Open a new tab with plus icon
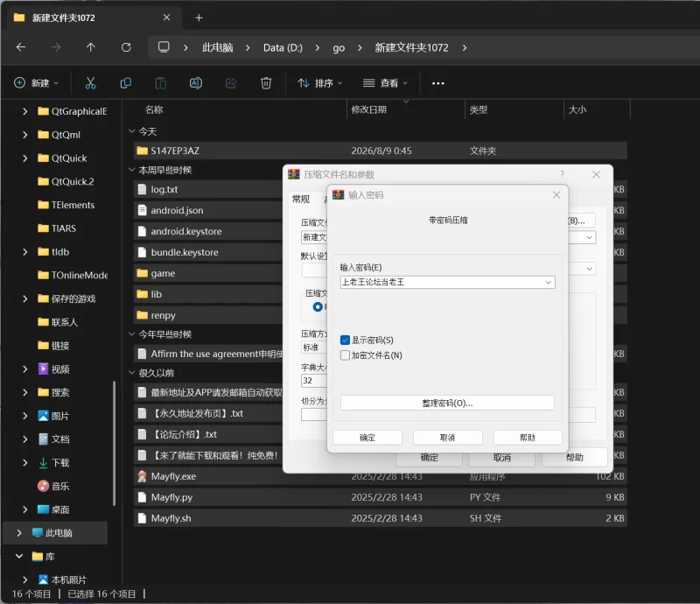Viewport: 700px width, 604px height. (199, 18)
